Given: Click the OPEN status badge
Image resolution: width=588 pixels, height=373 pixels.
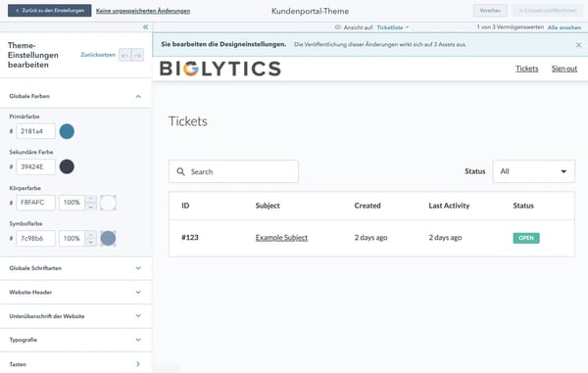Looking at the screenshot, I should (x=526, y=238).
